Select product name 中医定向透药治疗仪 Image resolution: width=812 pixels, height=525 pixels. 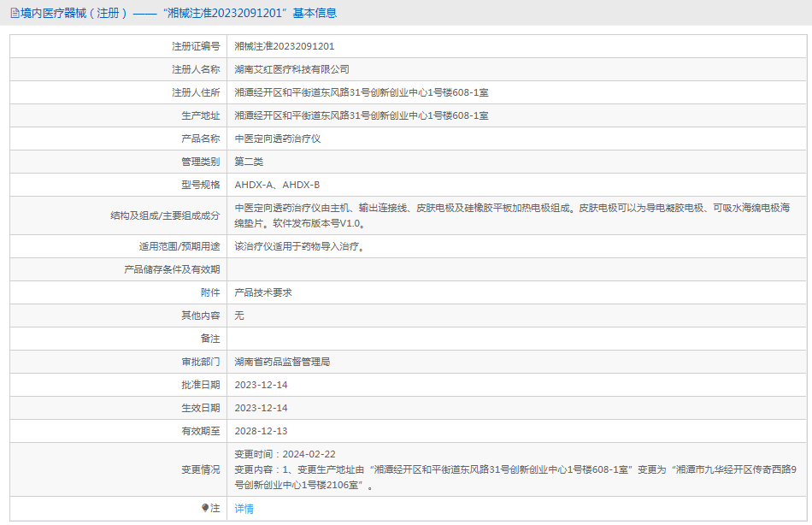[278, 139]
